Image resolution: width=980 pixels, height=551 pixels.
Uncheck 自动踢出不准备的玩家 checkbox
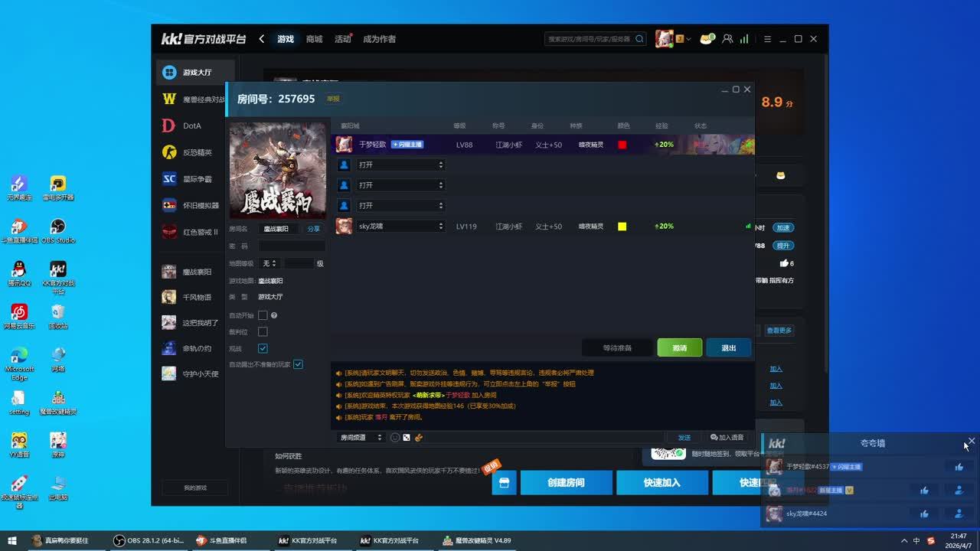298,364
